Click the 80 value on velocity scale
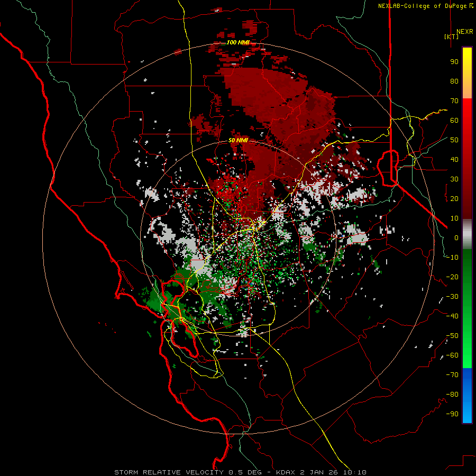The height and width of the screenshot is (476, 476). click(x=454, y=81)
